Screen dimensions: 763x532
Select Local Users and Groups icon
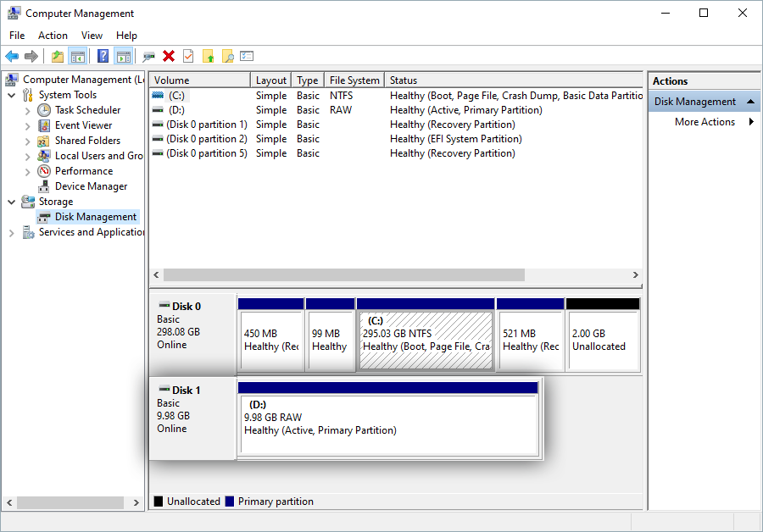pyautogui.click(x=44, y=156)
